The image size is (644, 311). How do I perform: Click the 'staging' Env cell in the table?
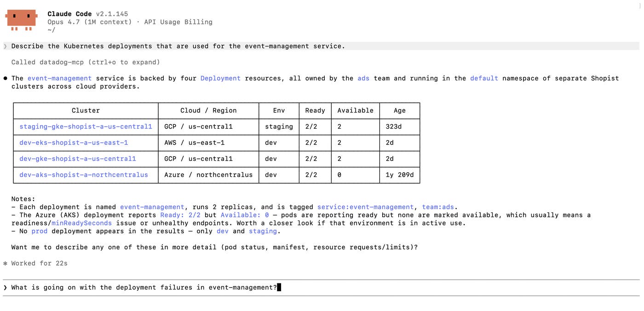coord(279,126)
